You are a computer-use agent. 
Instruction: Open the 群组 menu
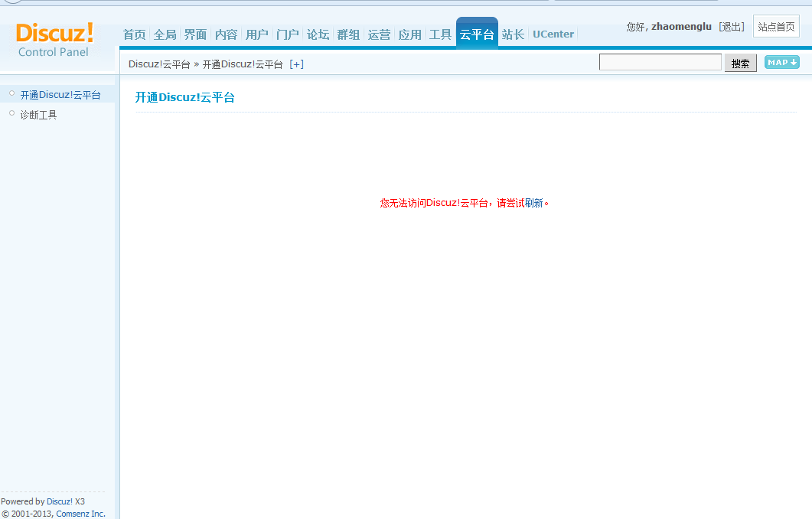click(x=348, y=34)
